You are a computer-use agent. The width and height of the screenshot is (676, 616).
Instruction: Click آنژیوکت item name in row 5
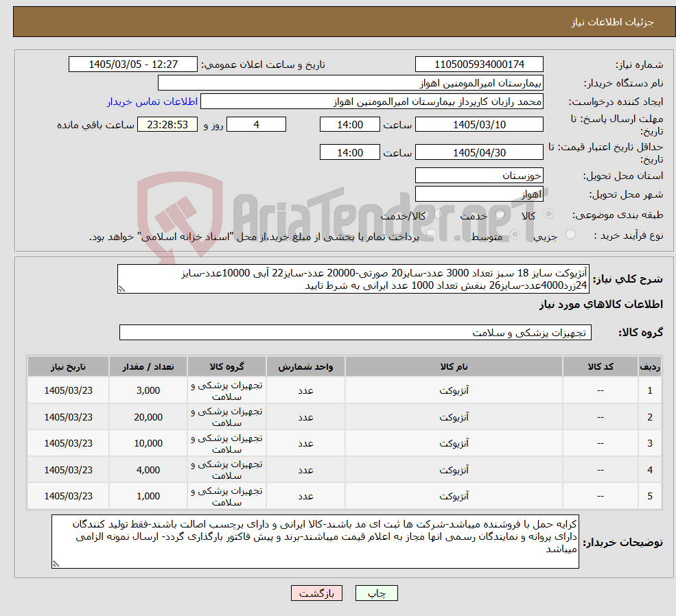tap(454, 496)
